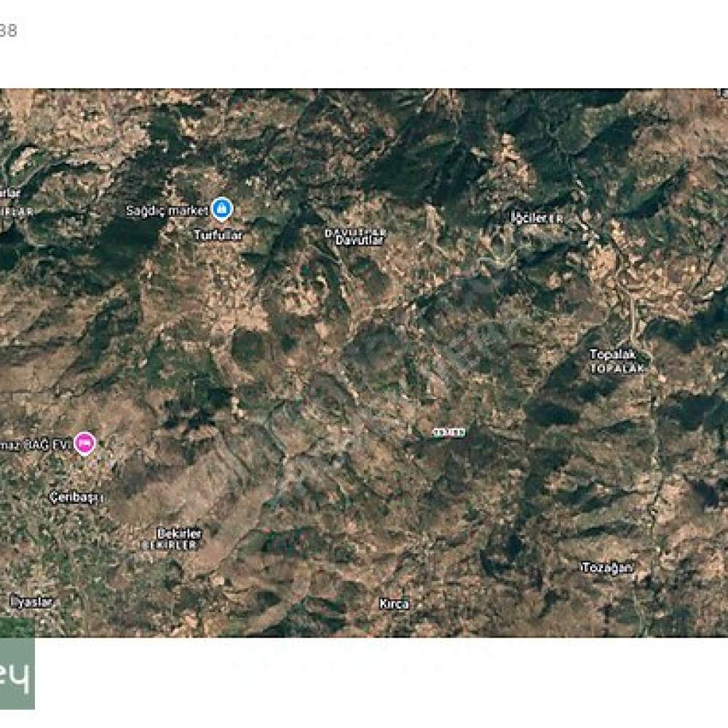Click the green logo badge at bottom-left
The height and width of the screenshot is (728, 728).
[17, 673]
